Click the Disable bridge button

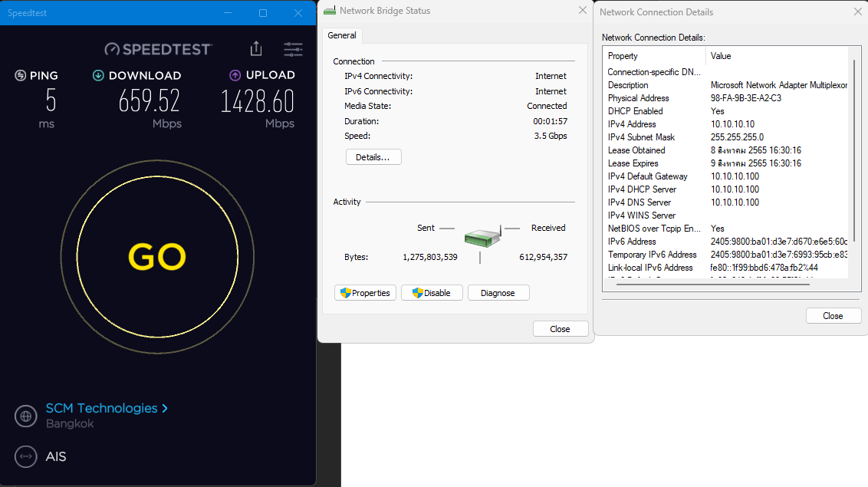432,293
